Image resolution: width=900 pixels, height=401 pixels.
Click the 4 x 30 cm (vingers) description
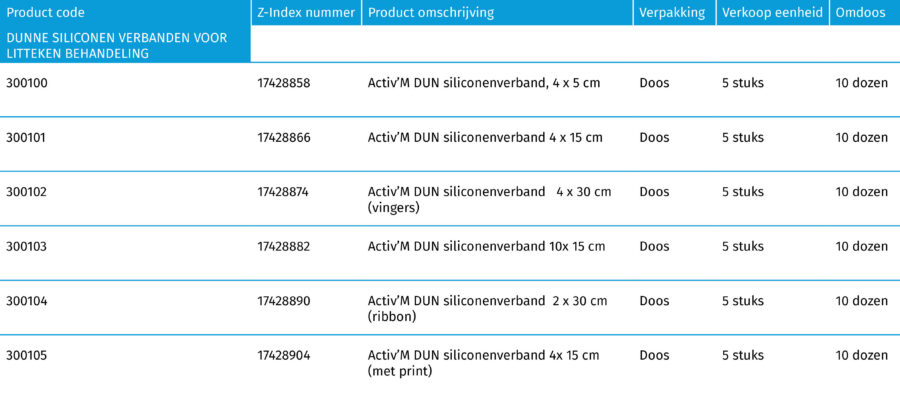tap(489, 200)
